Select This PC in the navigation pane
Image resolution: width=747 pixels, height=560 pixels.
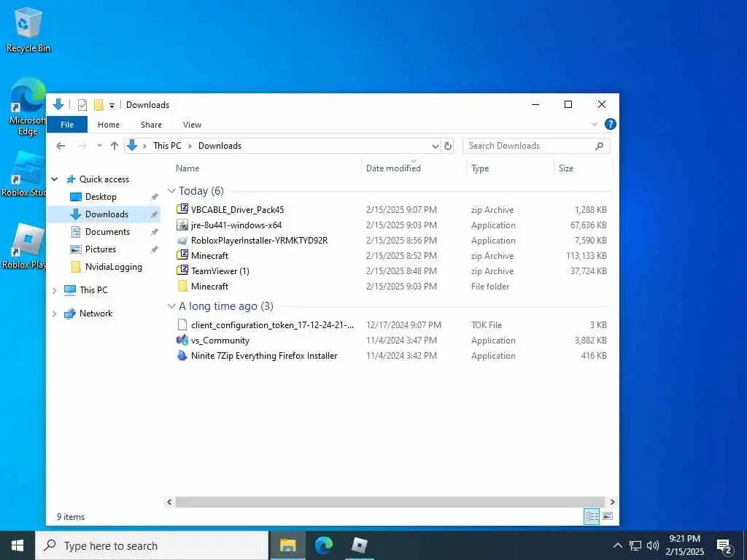coord(93,290)
